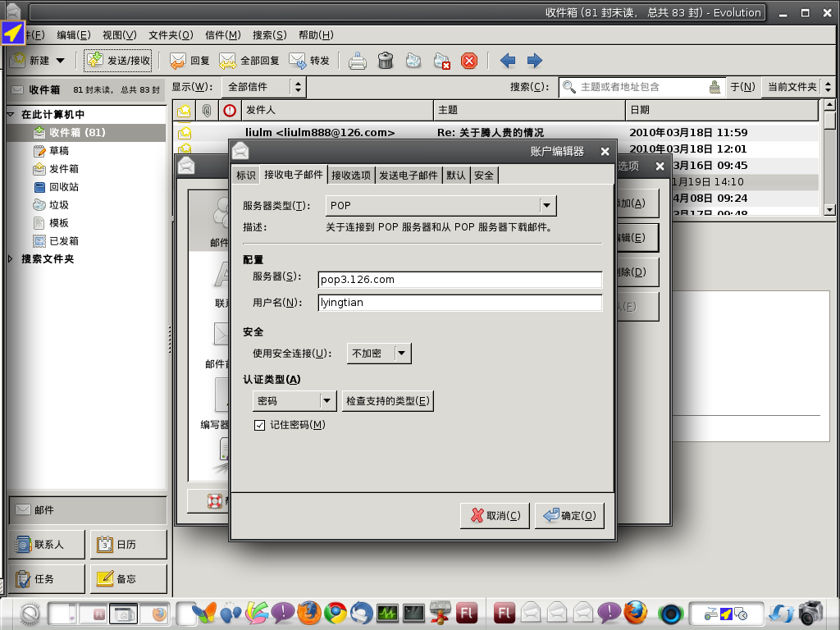Click the trash can delete icon
Screen dimensions: 840x630
tap(386, 61)
